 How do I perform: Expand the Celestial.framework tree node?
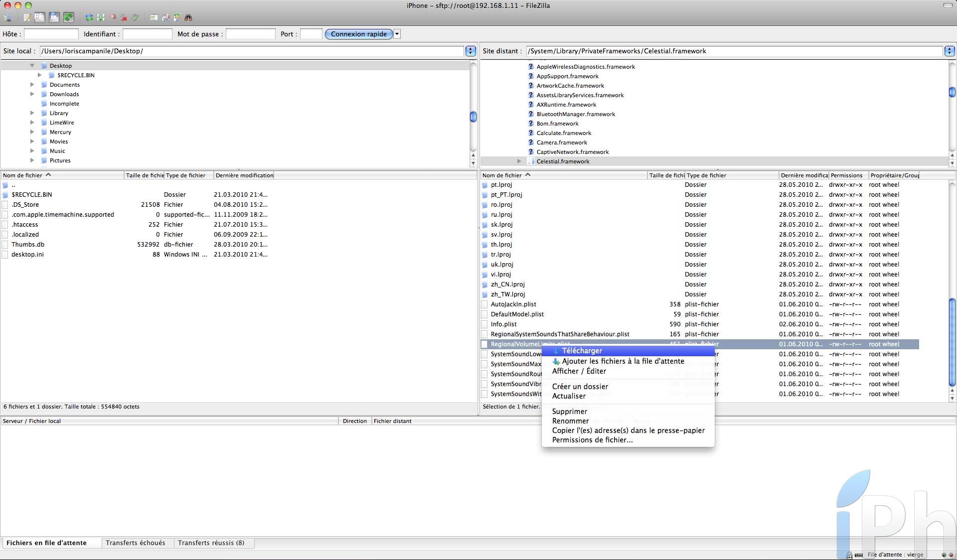519,161
